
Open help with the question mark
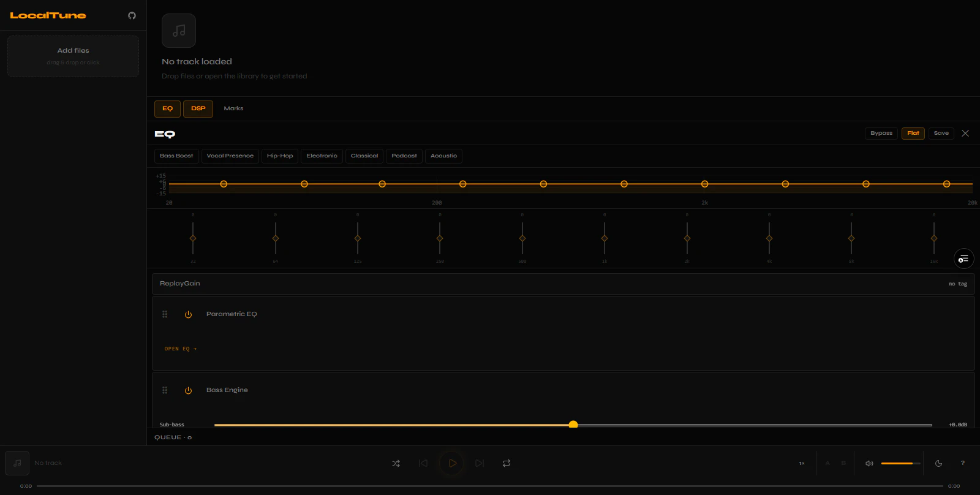coord(963,463)
